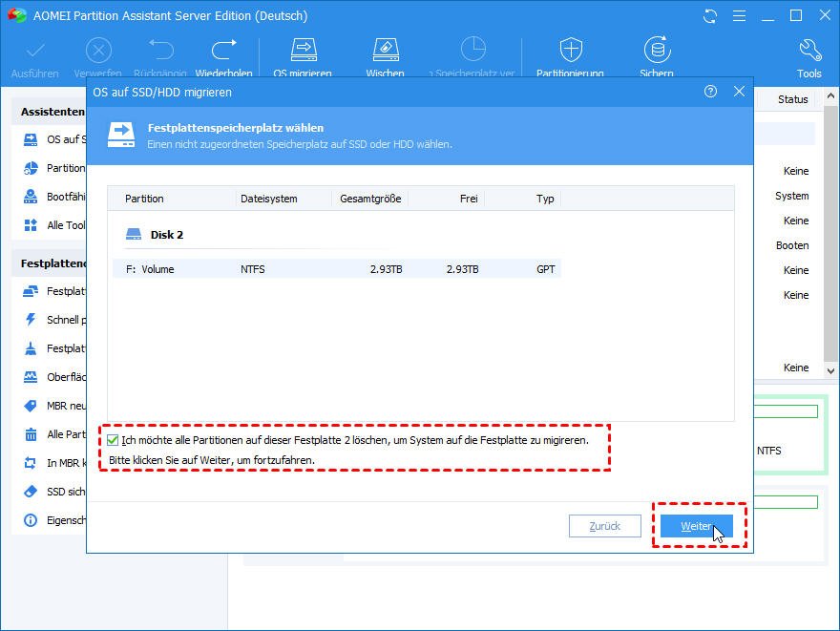This screenshot has height=631, width=840.
Task: Click the Eigenschaften info item
Action: (x=54, y=520)
